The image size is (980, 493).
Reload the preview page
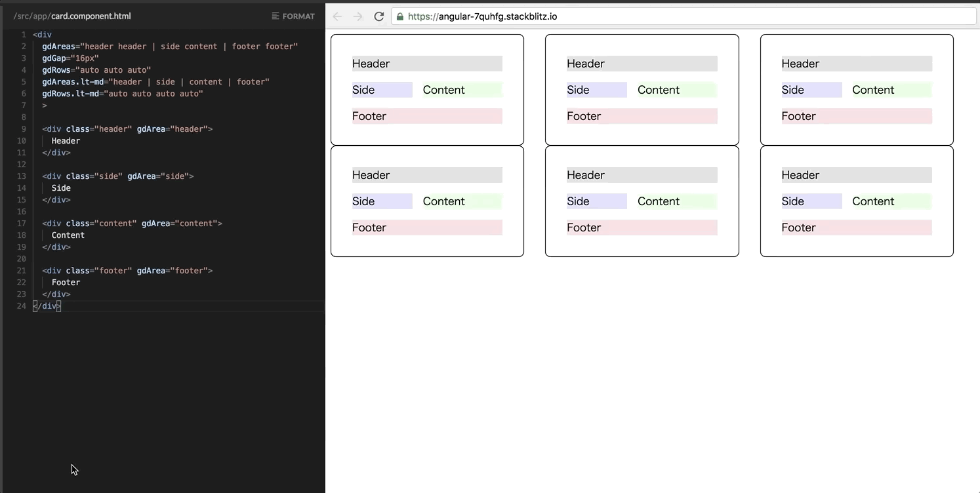379,16
